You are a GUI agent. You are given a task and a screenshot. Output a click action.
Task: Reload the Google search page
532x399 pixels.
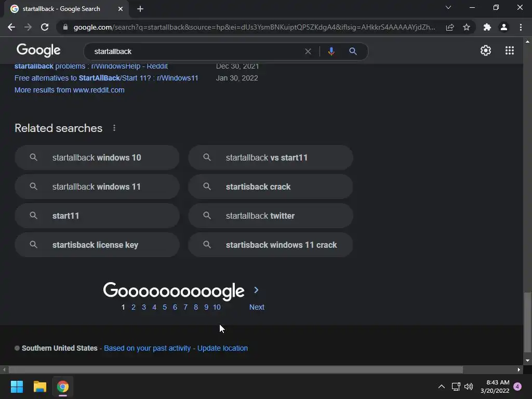[45, 27]
